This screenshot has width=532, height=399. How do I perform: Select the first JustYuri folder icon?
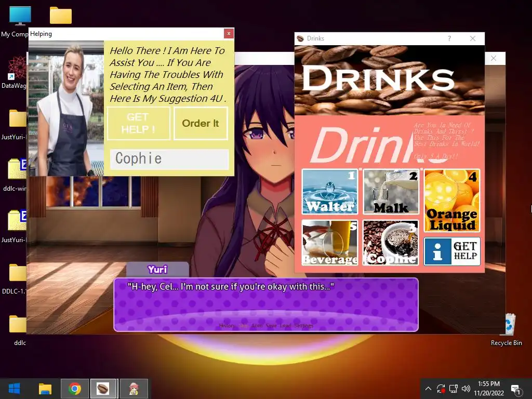[14, 124]
